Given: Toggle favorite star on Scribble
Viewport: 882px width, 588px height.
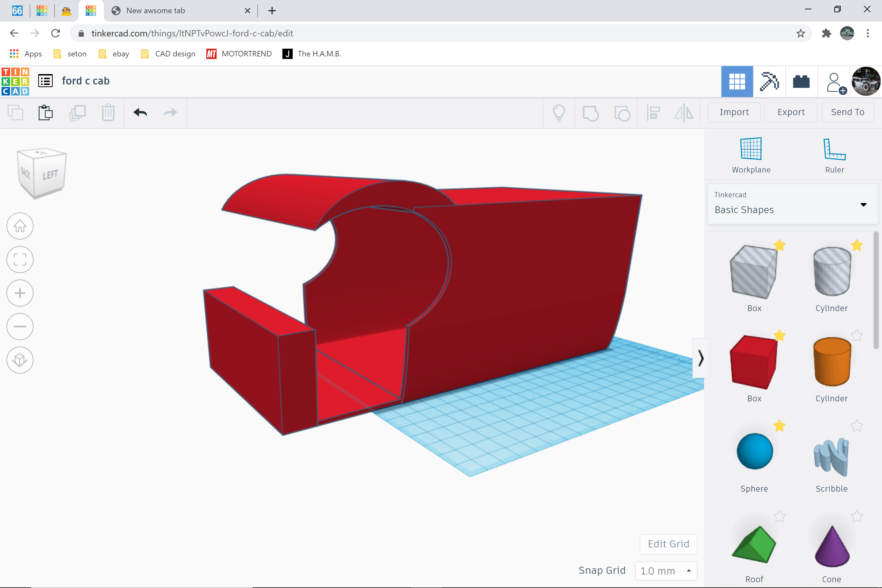Looking at the screenshot, I should click(x=857, y=426).
